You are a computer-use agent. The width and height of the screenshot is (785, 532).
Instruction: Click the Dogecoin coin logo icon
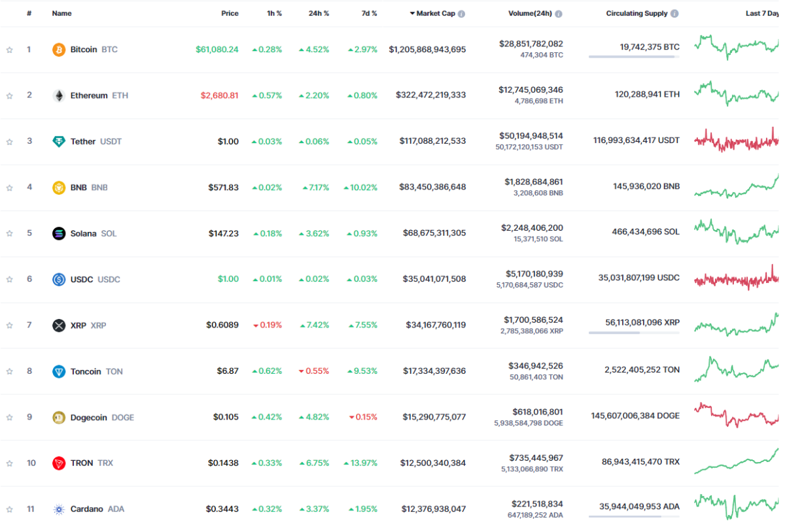point(59,417)
